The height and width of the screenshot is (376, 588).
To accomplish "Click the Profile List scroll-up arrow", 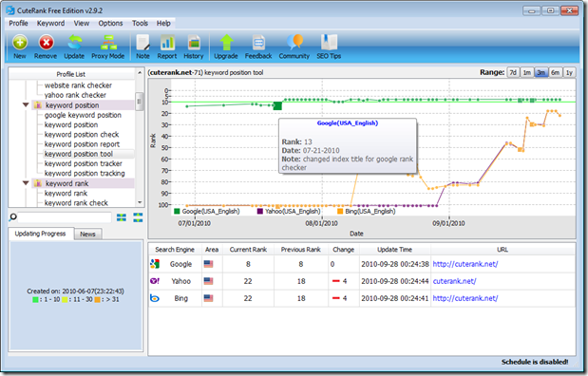I will click(x=140, y=73).
